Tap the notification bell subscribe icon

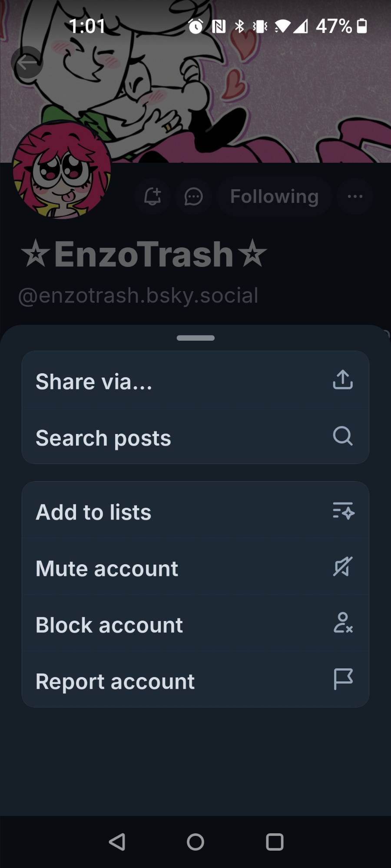152,197
